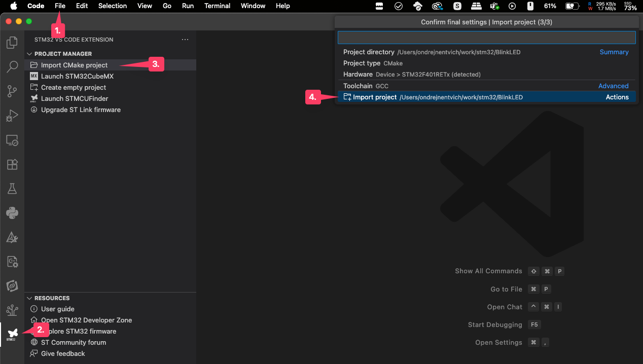Open the Testing flask icon
Image resolution: width=643 pixels, height=364 pixels.
click(x=12, y=189)
